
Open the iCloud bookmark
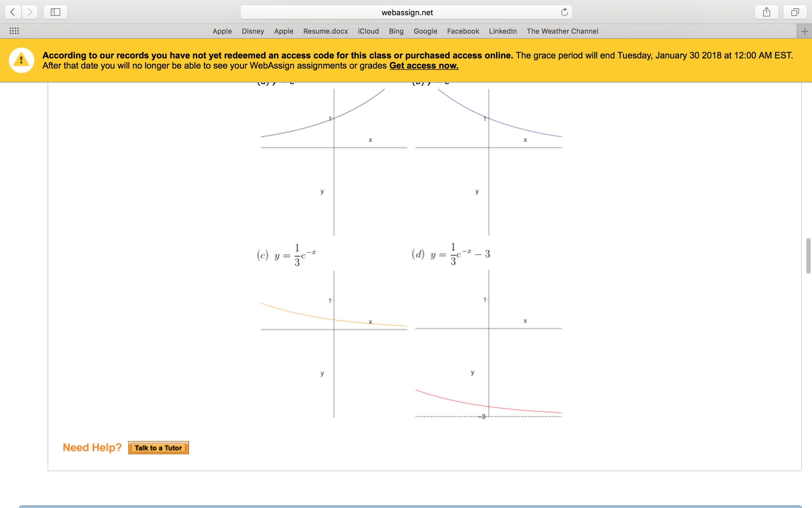(368, 31)
